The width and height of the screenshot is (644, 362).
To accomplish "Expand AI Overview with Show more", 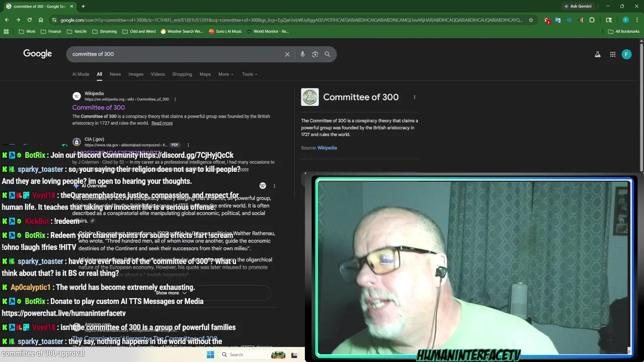I will [171, 293].
